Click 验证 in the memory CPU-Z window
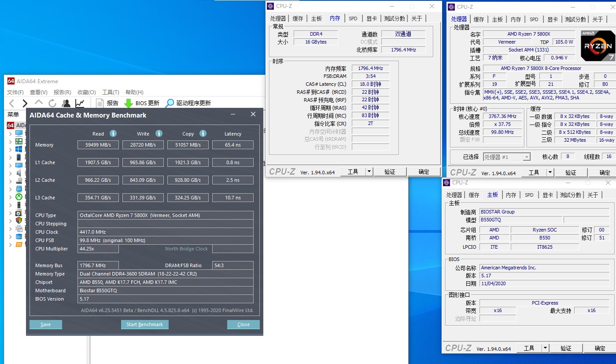616x364 pixels. pos(390,172)
